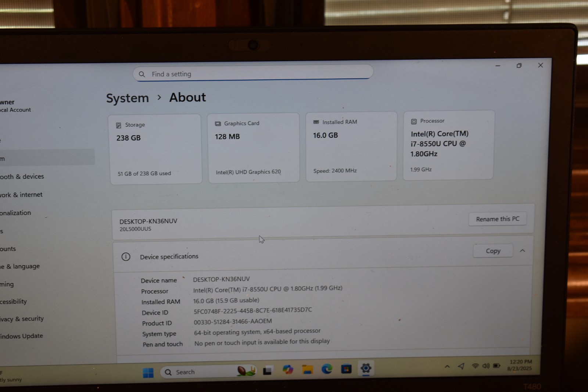Click the battery tray icon
Screen dimensions: 588x392
click(x=496, y=366)
